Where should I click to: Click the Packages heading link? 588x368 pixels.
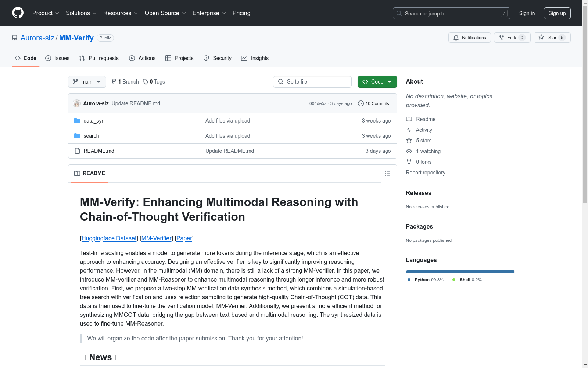point(419,227)
